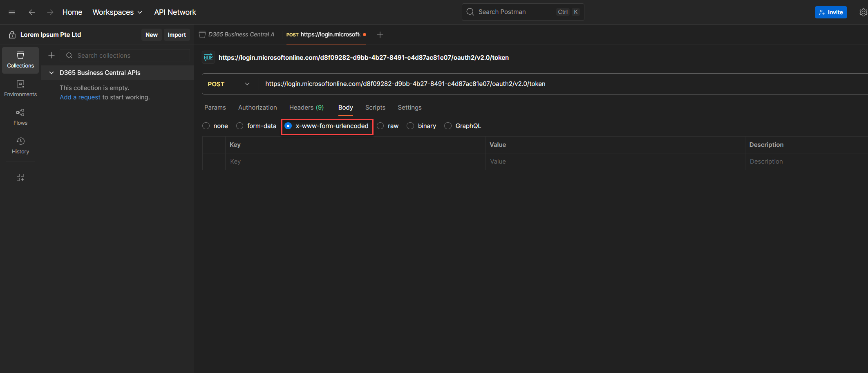Go to Home
Image resolution: width=868 pixels, height=373 pixels.
[x=72, y=12]
